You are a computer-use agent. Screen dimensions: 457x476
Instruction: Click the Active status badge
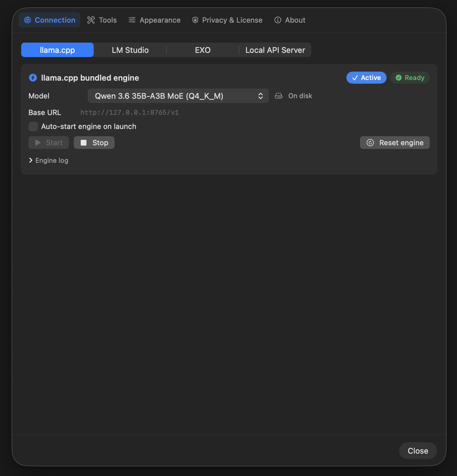[x=366, y=78]
